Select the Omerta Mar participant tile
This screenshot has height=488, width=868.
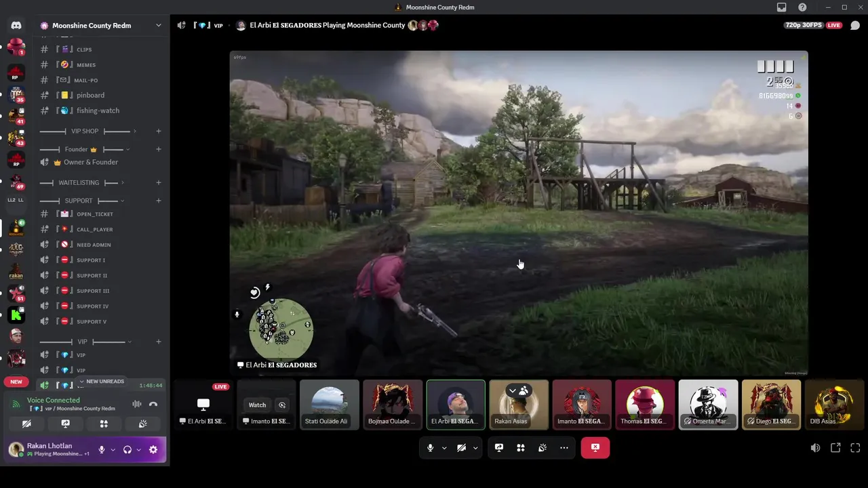tap(708, 405)
